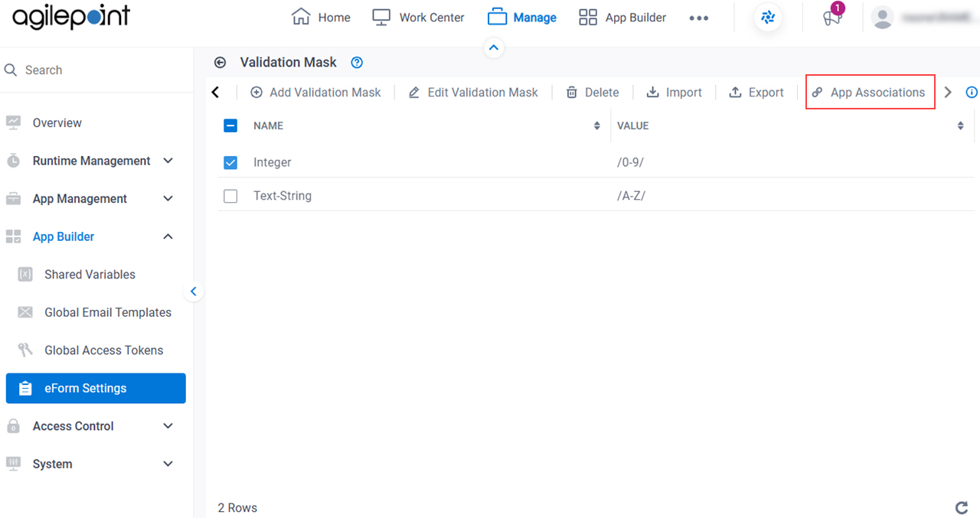The width and height of the screenshot is (980, 518).
Task: Click the info icon at toolbar end
Action: [x=972, y=93]
